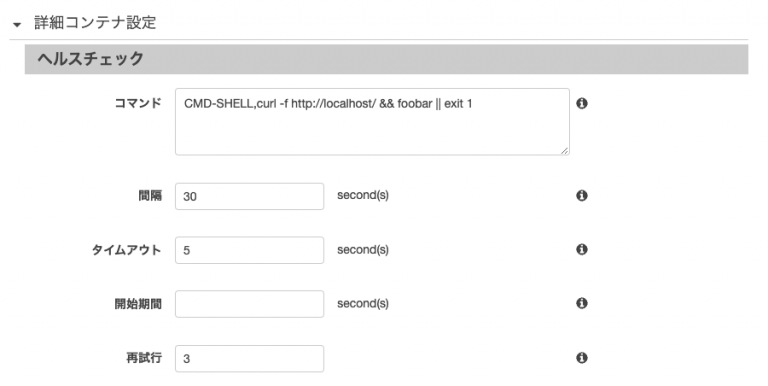Click the 再試行 field label

click(x=144, y=358)
